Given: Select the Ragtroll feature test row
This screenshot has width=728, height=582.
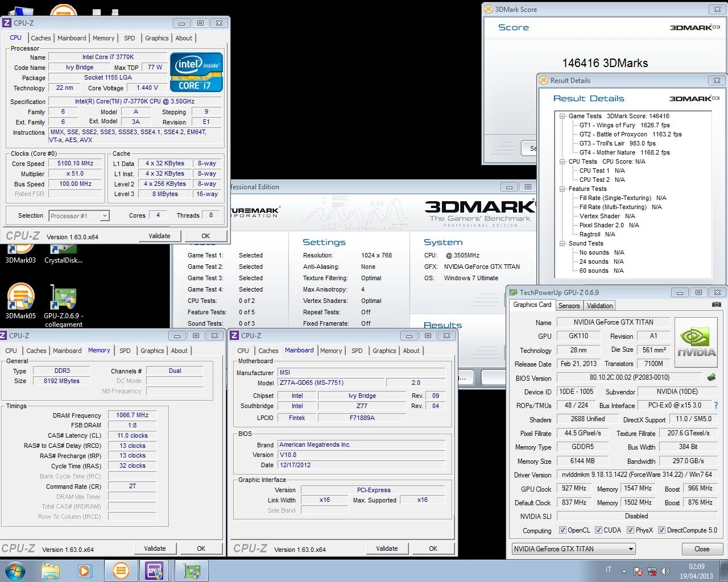Looking at the screenshot, I should (x=597, y=234).
